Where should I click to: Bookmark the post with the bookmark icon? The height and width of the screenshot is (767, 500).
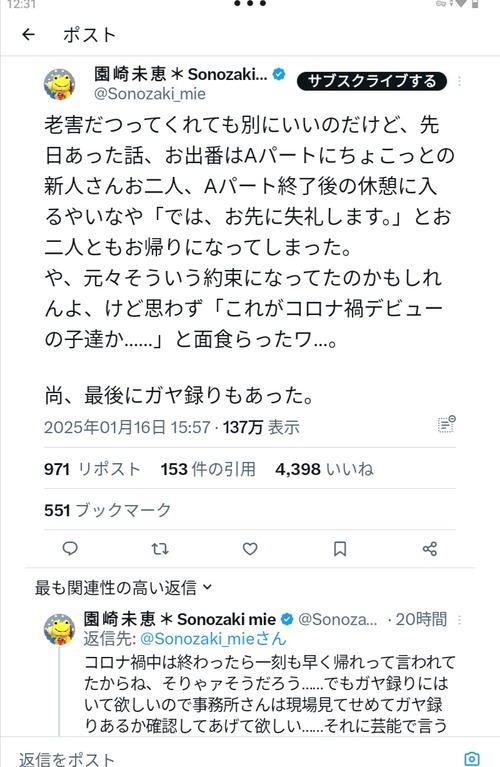pyautogui.click(x=340, y=549)
